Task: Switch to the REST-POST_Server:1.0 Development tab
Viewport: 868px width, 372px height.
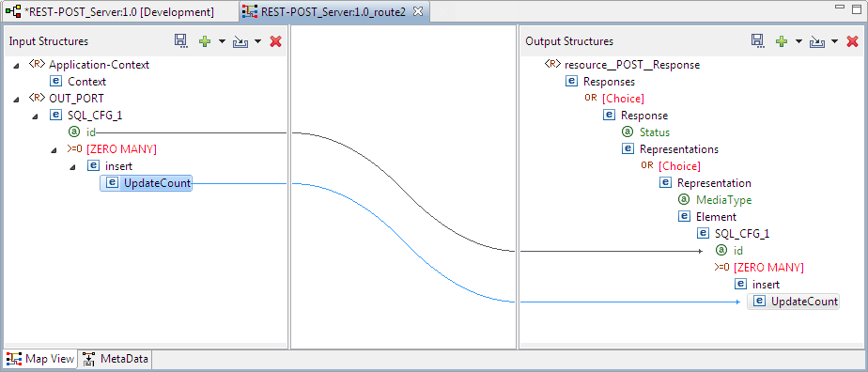Action: [113, 11]
